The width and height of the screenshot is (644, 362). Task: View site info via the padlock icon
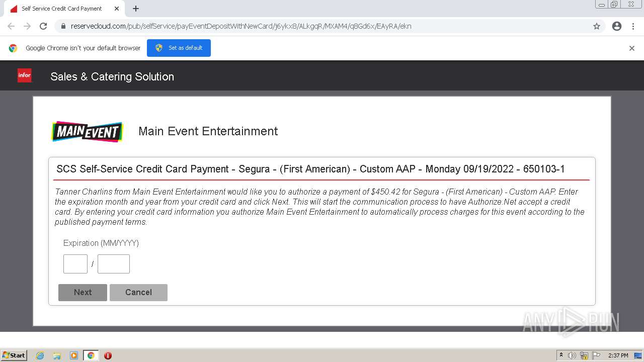click(63, 26)
